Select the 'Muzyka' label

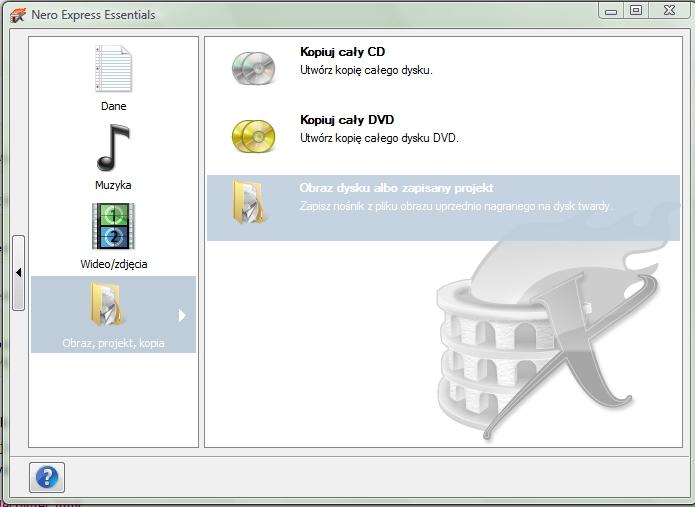pyautogui.click(x=113, y=185)
